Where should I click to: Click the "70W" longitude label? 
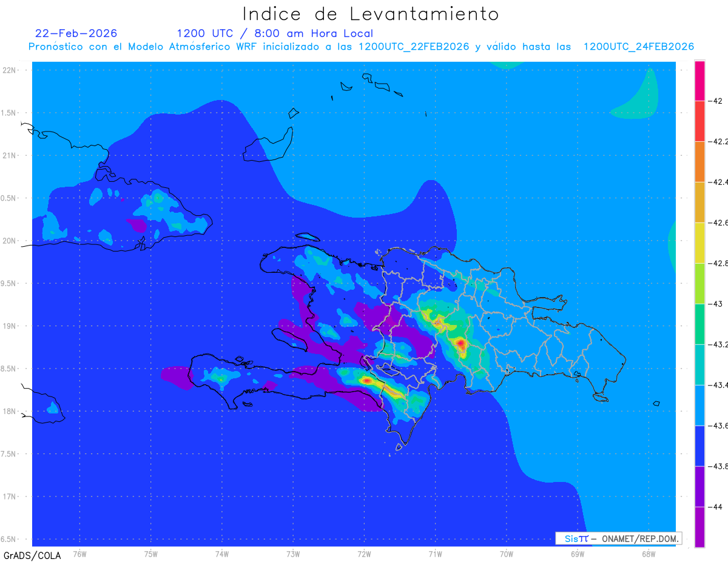coord(507,554)
